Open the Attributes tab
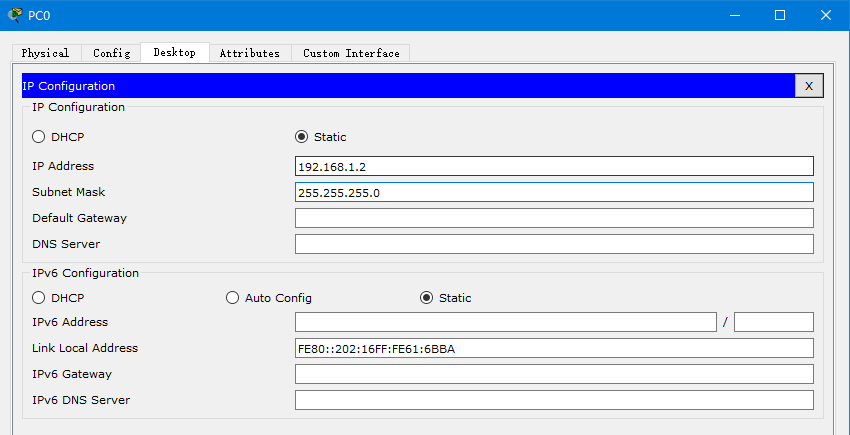The width and height of the screenshot is (850, 435). (x=249, y=53)
